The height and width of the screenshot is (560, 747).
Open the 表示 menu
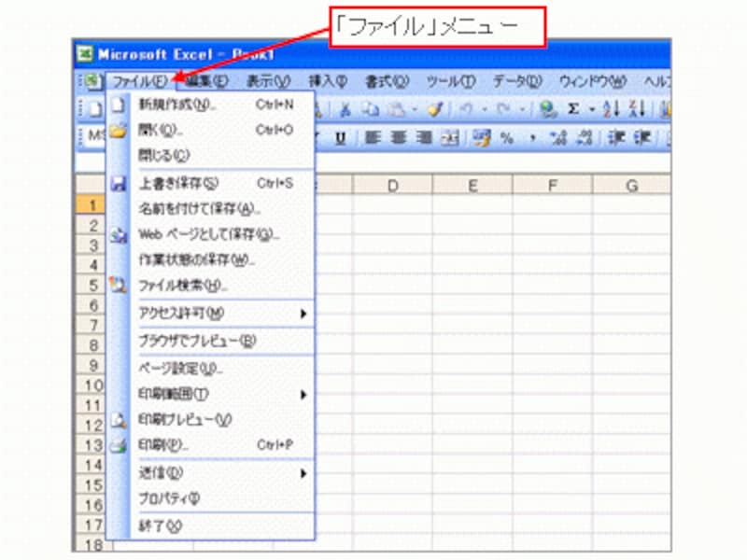[268, 81]
